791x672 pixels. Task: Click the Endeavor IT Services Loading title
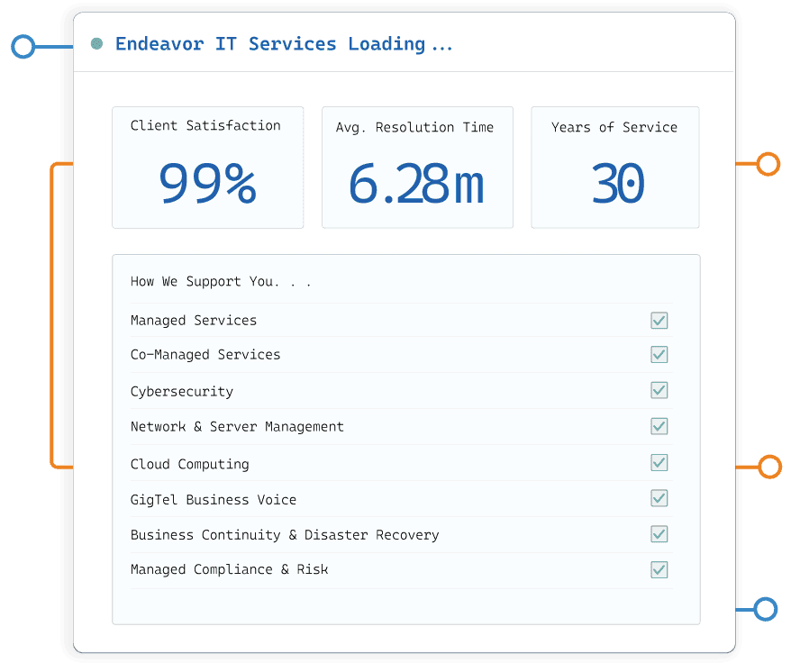tap(284, 44)
